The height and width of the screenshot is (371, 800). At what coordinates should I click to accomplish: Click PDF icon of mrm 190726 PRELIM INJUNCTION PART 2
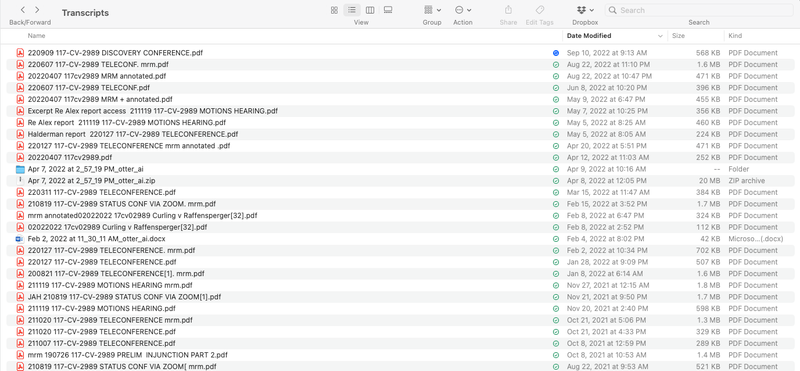(20, 355)
